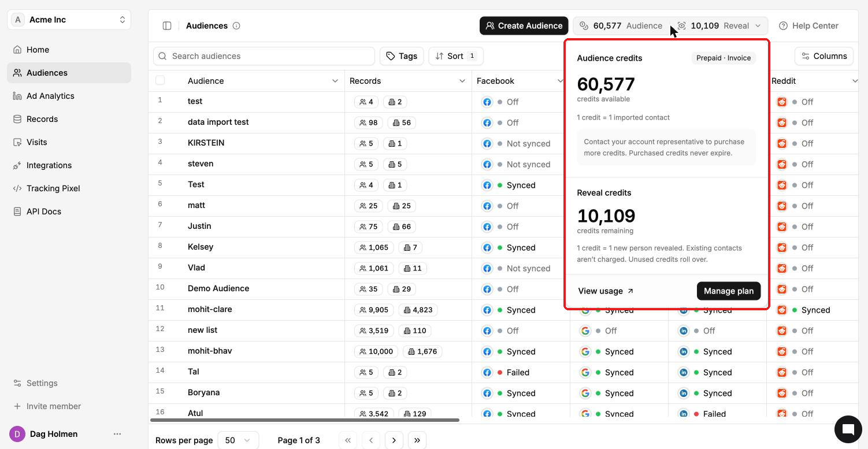Click the magnifier icon in the search box
The image size is (868, 449).
point(163,56)
